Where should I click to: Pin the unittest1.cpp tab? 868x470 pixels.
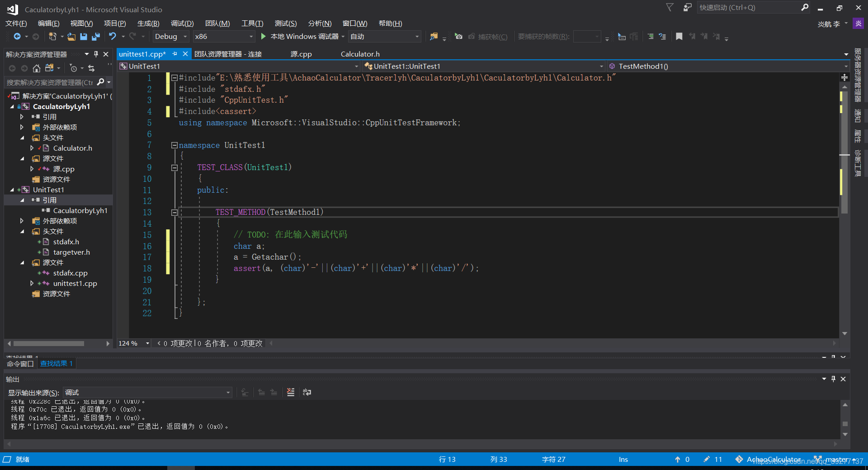click(x=175, y=54)
